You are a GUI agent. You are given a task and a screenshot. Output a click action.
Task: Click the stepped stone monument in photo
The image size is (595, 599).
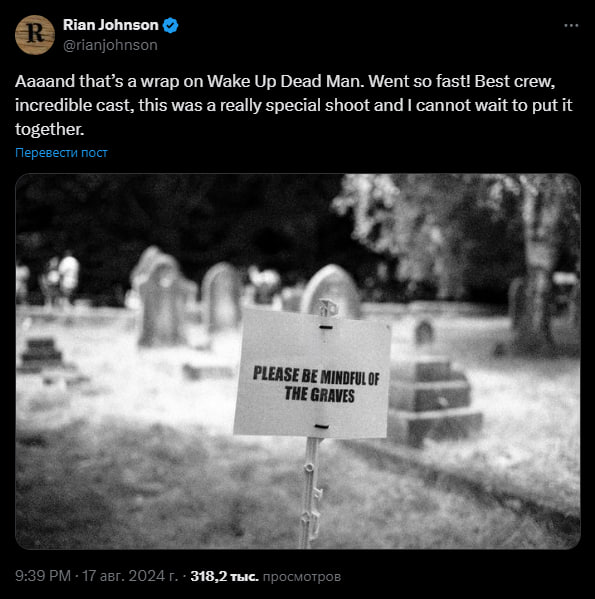435,399
